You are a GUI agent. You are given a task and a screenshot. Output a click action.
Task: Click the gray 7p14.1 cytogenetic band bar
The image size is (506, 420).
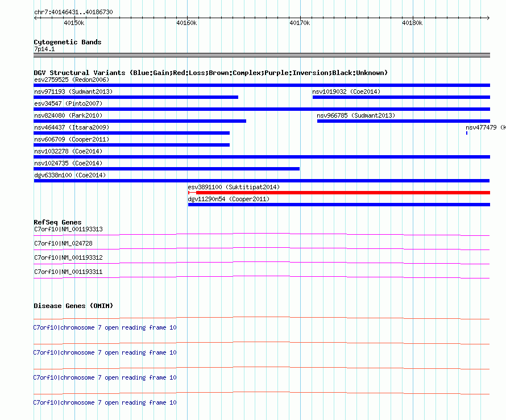pos(262,55)
